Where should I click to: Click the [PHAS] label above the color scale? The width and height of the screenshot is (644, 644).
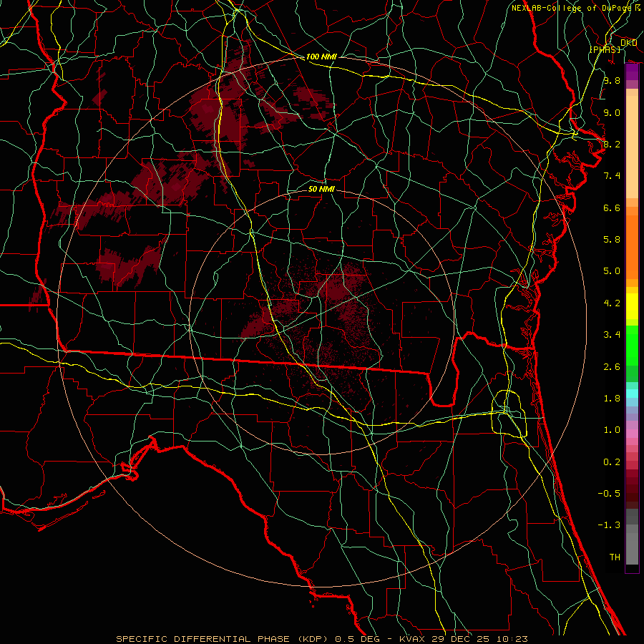tap(605, 49)
